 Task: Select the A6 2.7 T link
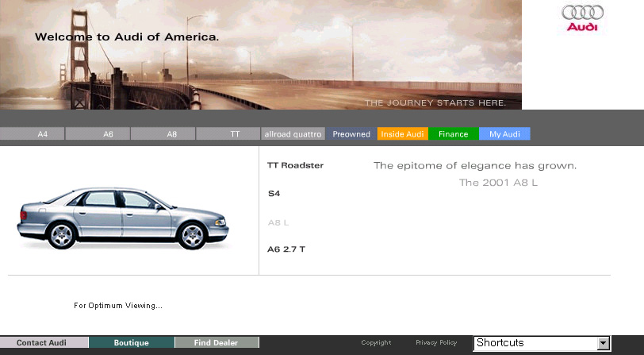click(286, 249)
